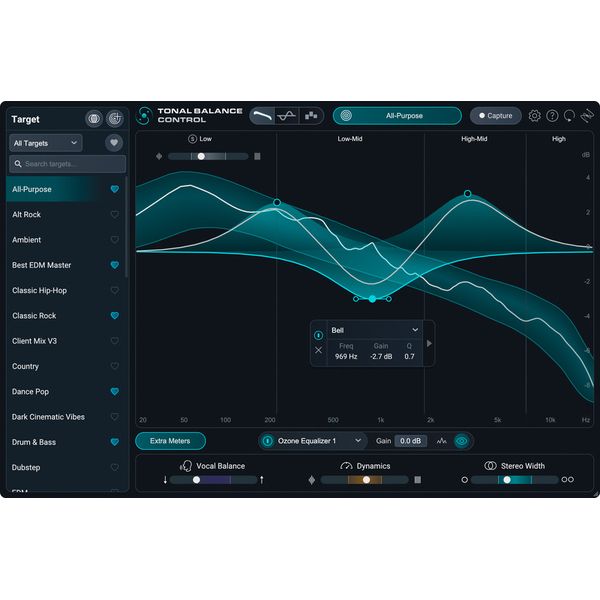Click the Solo S icon on Low band
The image size is (600, 600).
point(192,139)
